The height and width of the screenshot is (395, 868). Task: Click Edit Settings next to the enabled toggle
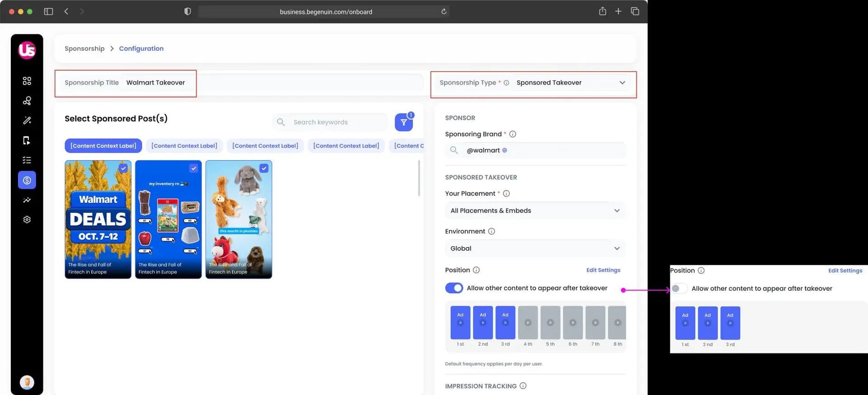click(603, 270)
